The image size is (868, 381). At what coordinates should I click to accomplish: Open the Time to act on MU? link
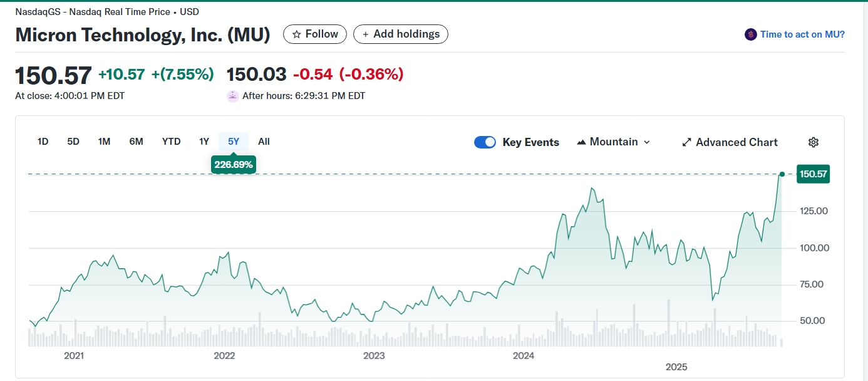point(802,34)
